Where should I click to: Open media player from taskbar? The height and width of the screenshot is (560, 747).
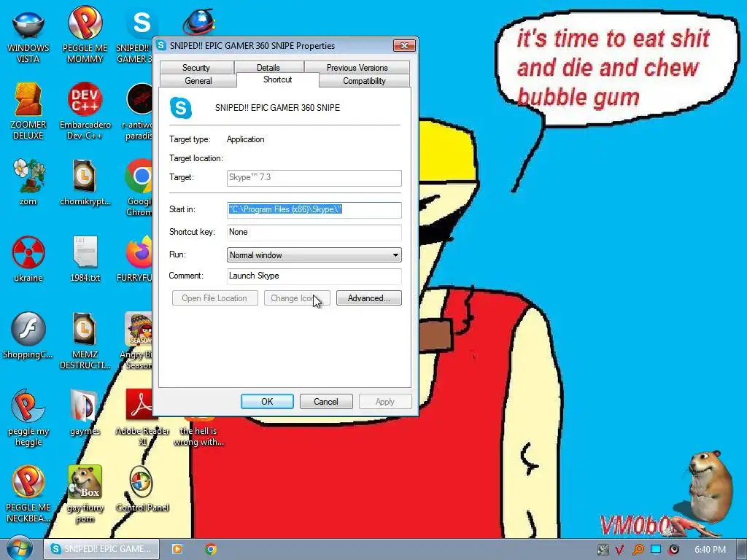[x=177, y=549]
